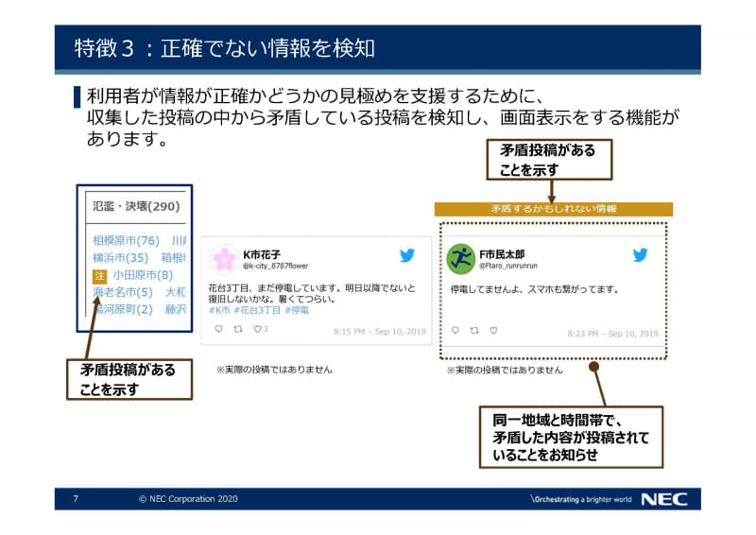The image size is (756, 535).
Task: Click partially visible 箱根 link beside 横浜市
Action: click(174, 258)
